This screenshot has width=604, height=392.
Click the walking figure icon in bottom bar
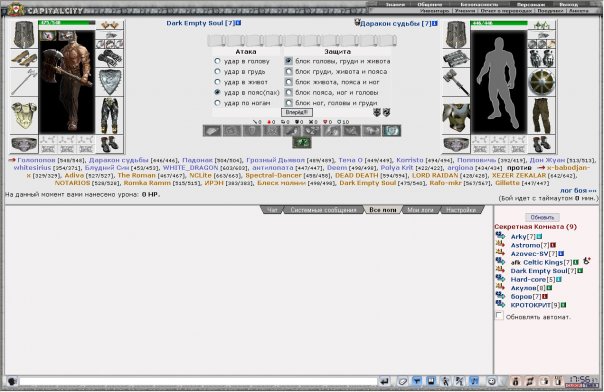coord(445,381)
